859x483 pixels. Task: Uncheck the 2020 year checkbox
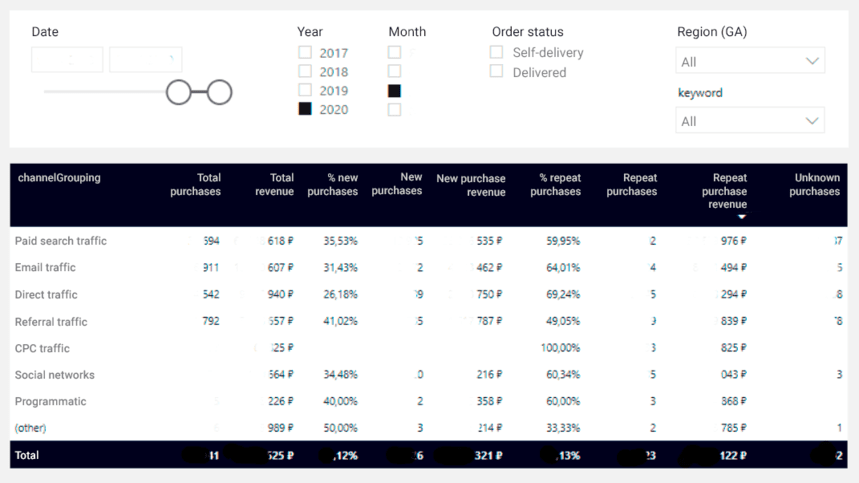click(305, 109)
